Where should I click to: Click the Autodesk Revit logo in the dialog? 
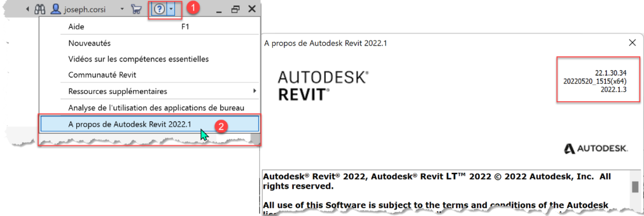(x=323, y=86)
